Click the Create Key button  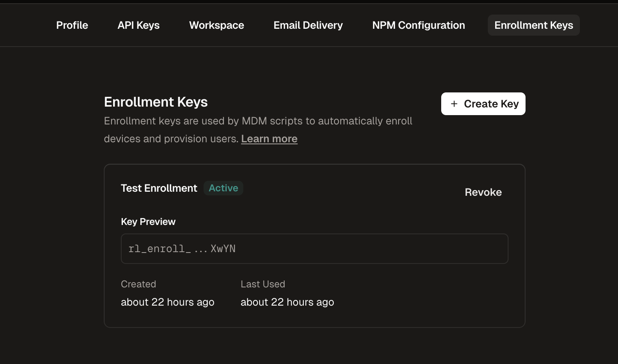[x=483, y=104]
